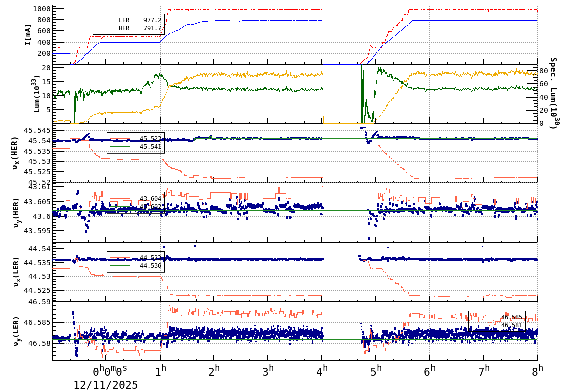579x392 pixels.
Task: Click the 45.53 tick label
Action: tap(40, 161)
